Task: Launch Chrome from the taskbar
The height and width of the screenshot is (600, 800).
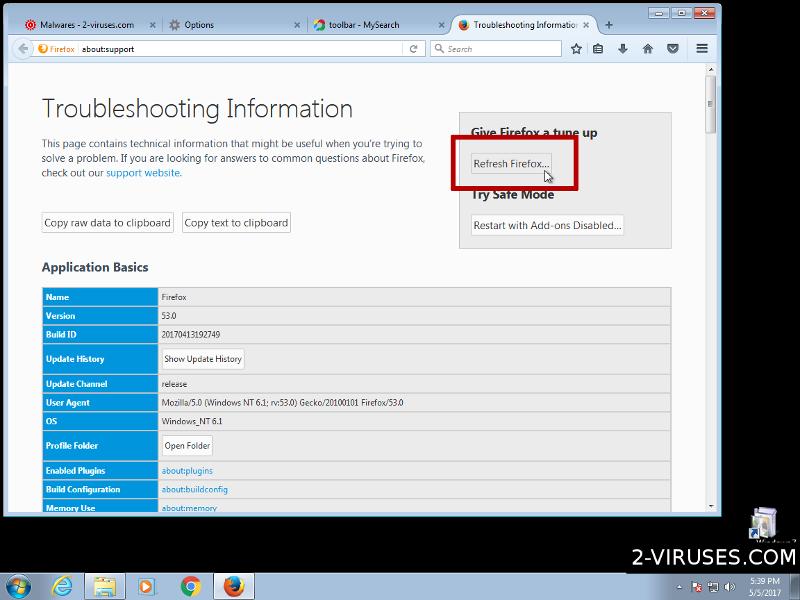Action: pyautogui.click(x=191, y=586)
